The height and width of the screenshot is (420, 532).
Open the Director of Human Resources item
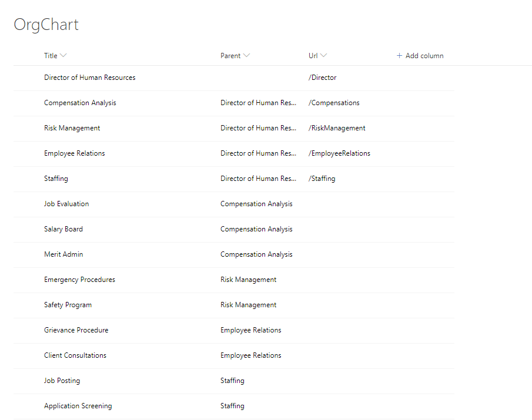(x=89, y=78)
